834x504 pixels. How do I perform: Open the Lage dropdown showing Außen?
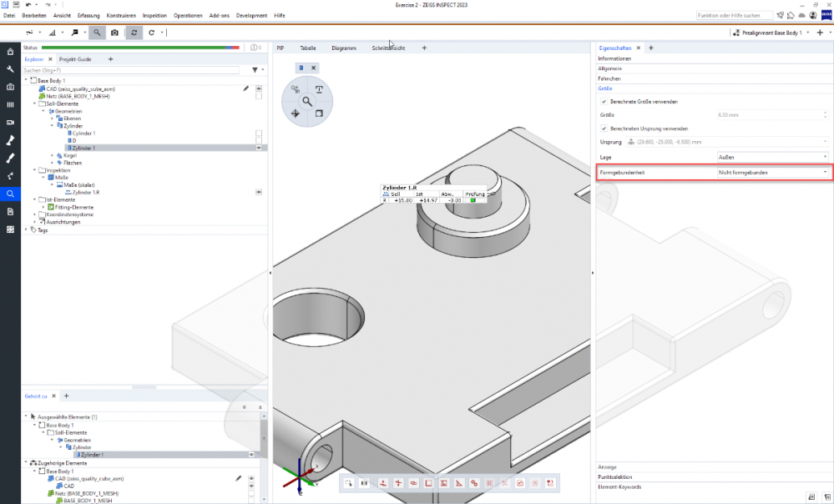click(x=772, y=157)
